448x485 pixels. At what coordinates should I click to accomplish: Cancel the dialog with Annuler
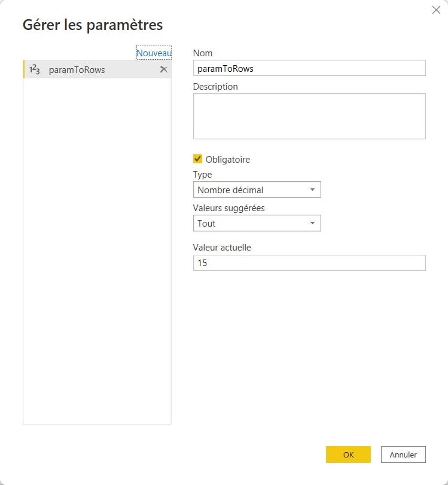pos(403,455)
